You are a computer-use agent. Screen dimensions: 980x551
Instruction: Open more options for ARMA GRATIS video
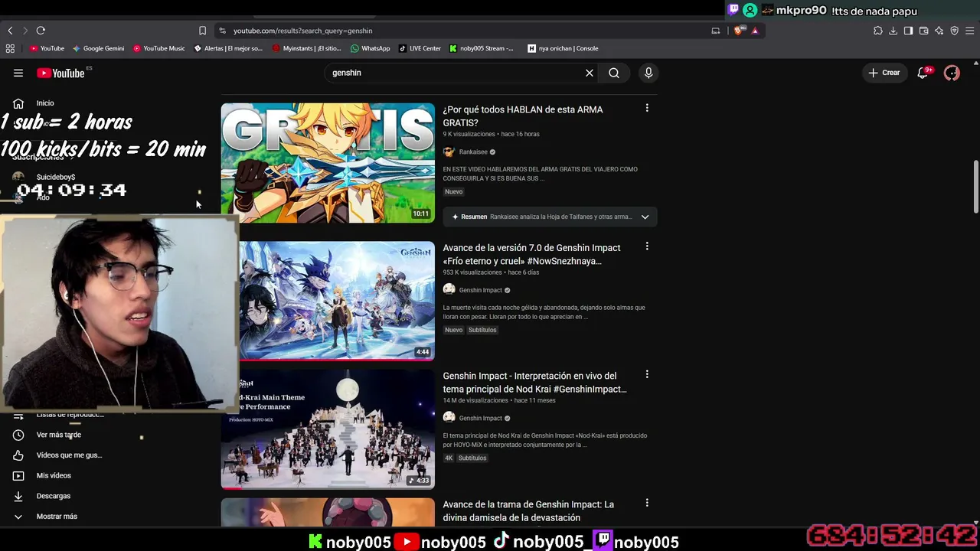pos(647,108)
